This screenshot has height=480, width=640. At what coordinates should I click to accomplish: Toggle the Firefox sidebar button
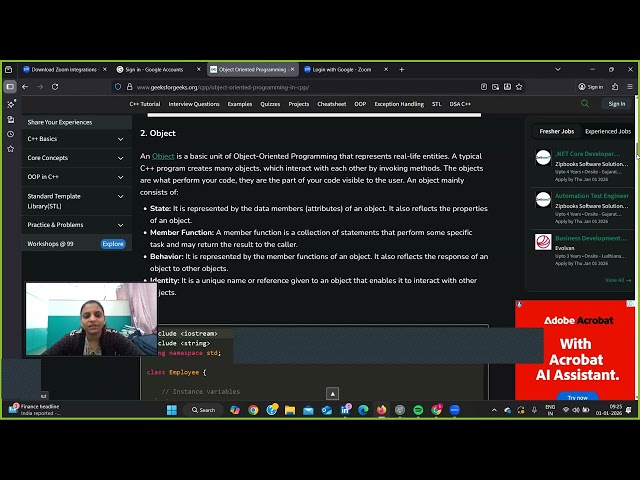(x=10, y=87)
